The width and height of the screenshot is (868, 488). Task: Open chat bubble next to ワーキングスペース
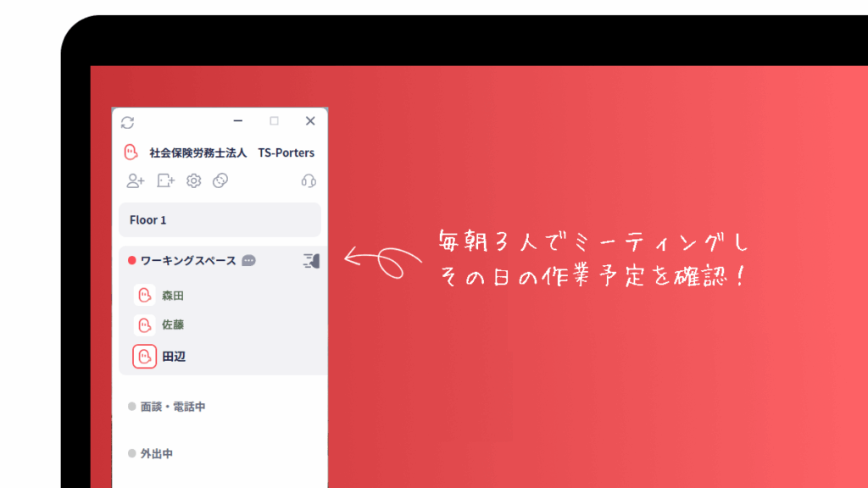248,261
